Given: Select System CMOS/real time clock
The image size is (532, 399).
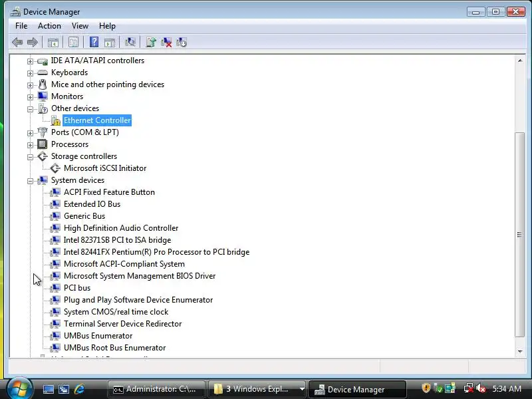Looking at the screenshot, I should (116, 312).
